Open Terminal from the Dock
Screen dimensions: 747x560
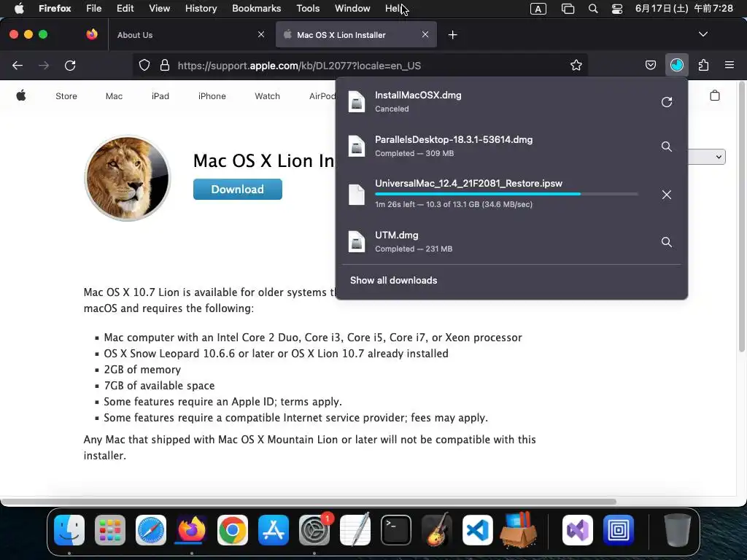tap(396, 530)
